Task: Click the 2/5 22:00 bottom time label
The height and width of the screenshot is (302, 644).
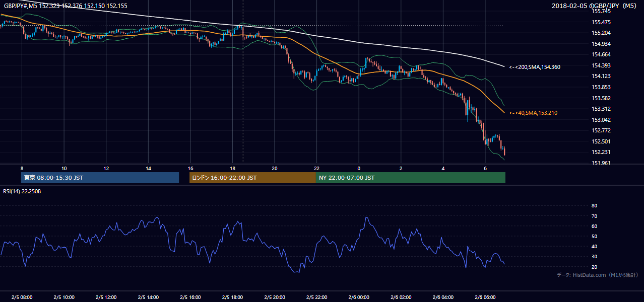Action: 316,297
